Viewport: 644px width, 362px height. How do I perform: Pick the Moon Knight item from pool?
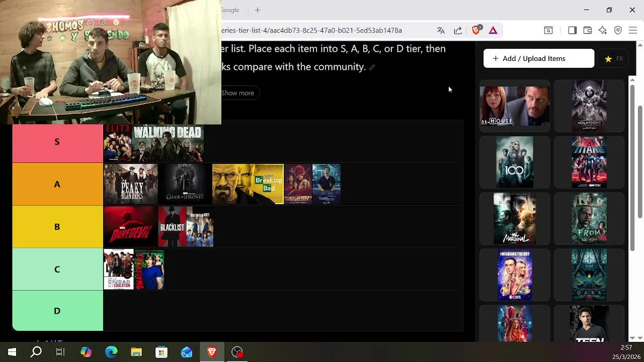coord(589,106)
